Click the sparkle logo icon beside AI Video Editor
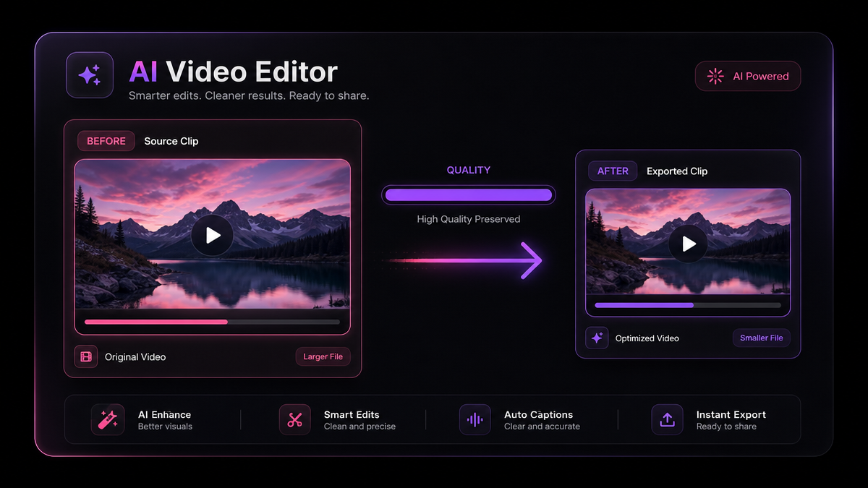The height and width of the screenshot is (488, 868). [90, 75]
